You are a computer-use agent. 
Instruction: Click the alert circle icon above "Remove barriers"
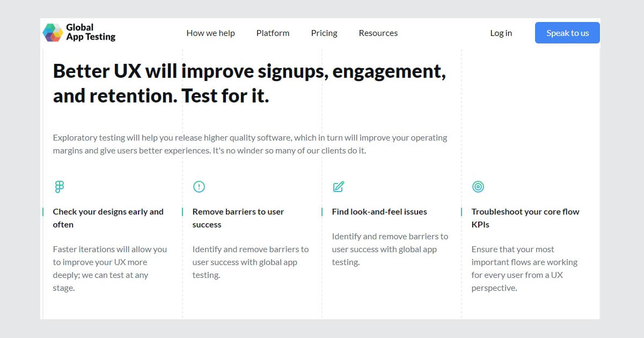199,186
